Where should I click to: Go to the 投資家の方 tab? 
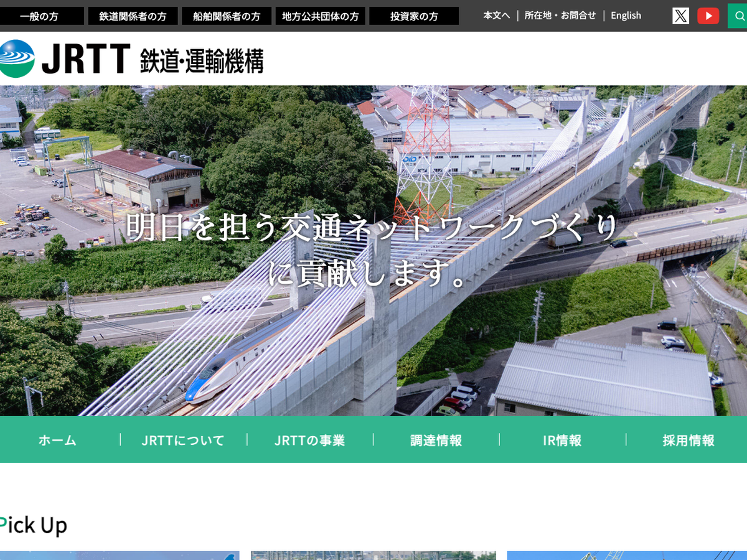(414, 16)
